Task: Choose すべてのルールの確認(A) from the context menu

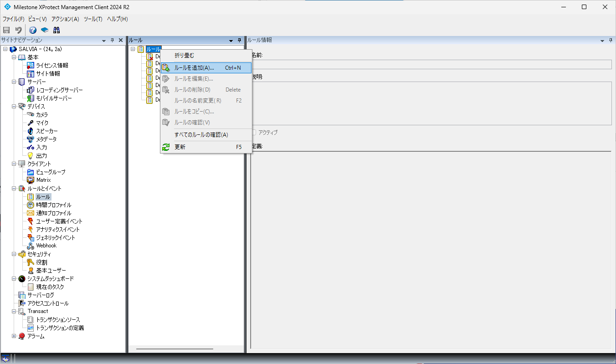Action: [x=201, y=135]
